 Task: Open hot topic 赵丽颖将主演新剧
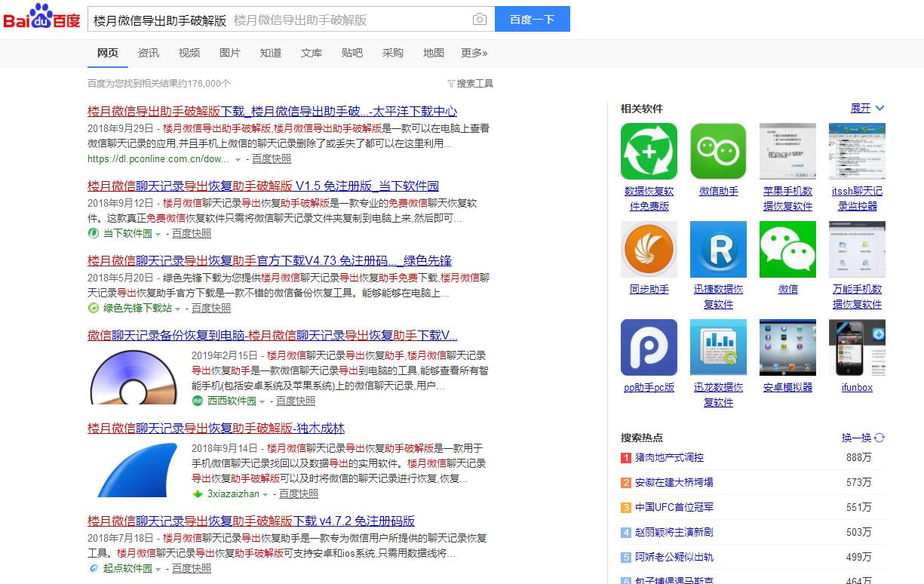674,533
